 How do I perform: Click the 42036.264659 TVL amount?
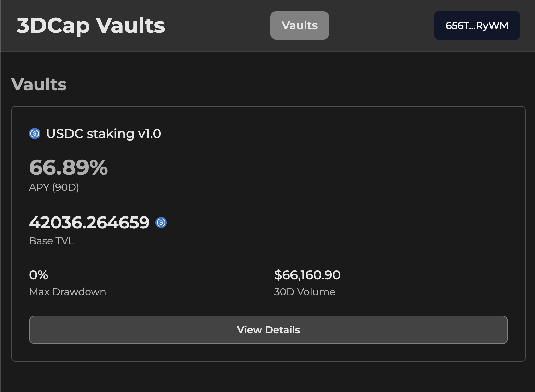[89, 222]
